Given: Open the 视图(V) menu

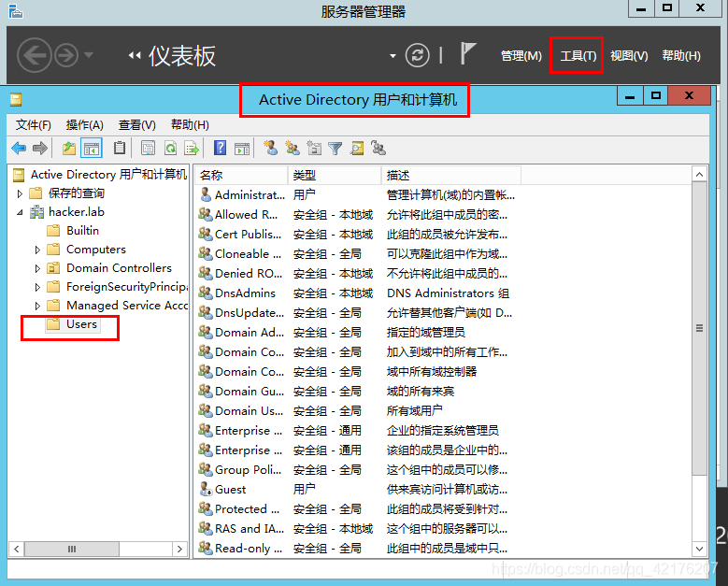Looking at the screenshot, I should 629,56.
